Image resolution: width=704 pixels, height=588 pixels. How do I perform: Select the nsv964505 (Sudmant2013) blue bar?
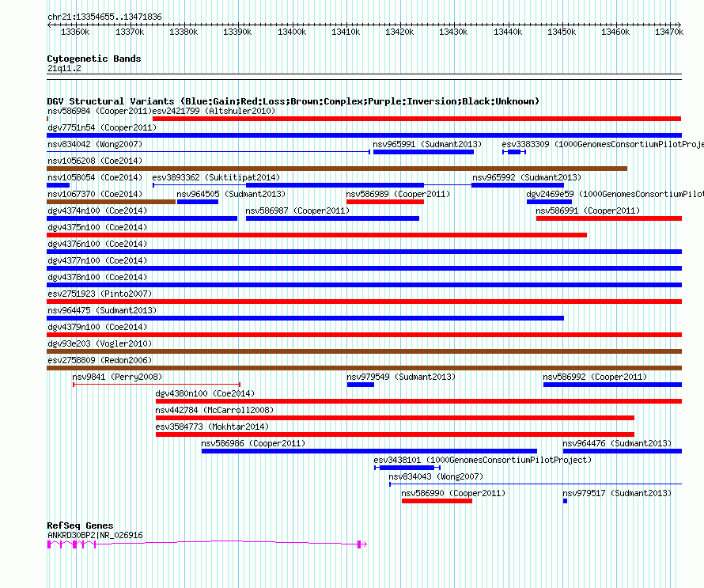pos(198,202)
